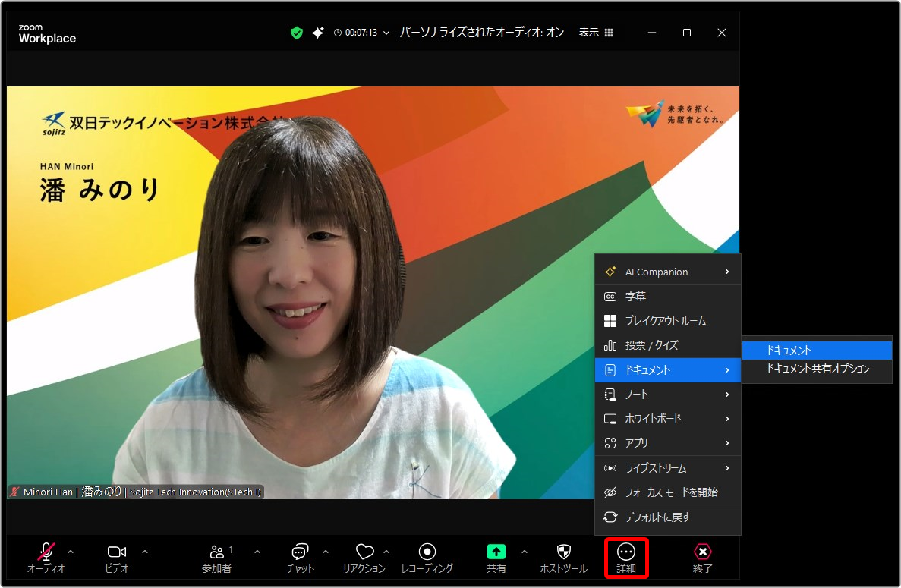Show the 参加者 participants list
Screen dimensions: 901x588
click(x=217, y=558)
